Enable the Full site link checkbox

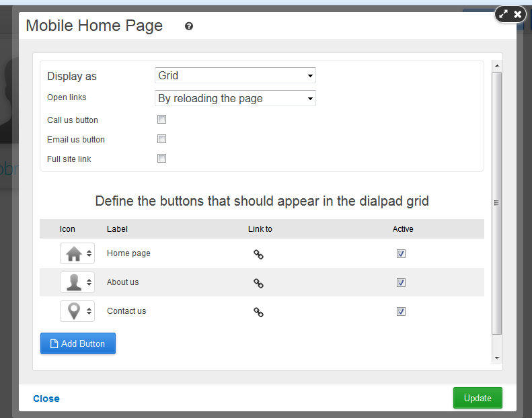pos(162,159)
